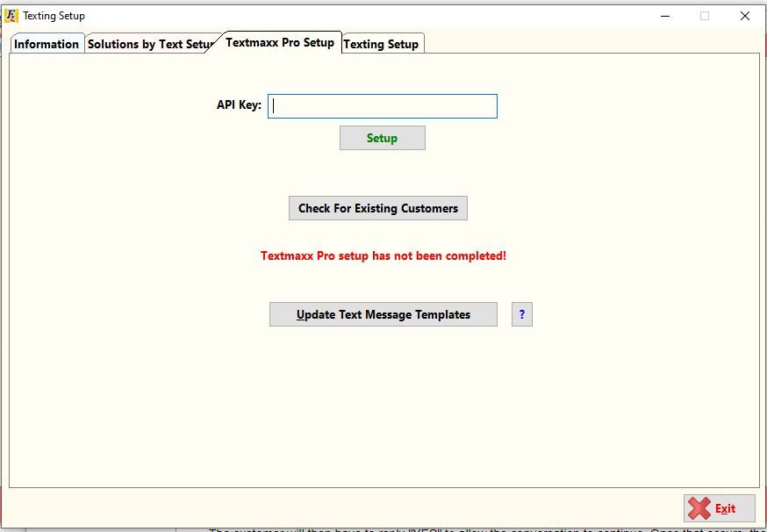Click the API Key label
This screenshot has height=532, width=767.
tap(240, 104)
